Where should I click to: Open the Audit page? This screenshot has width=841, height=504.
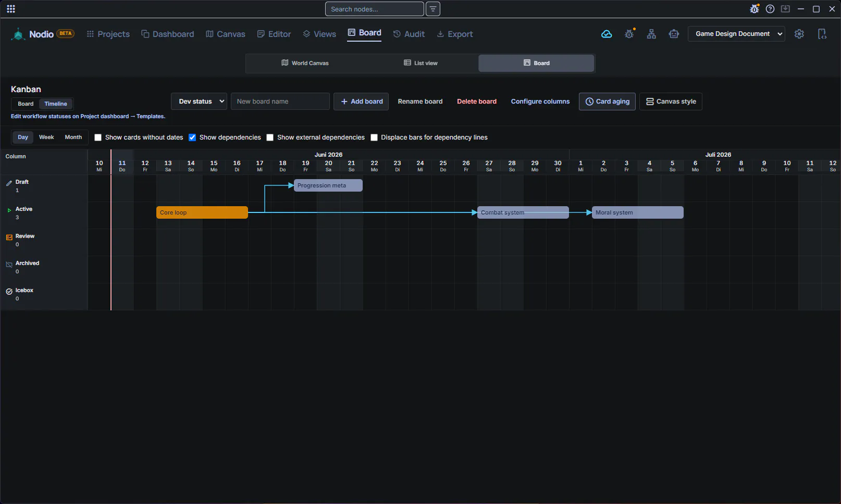pos(409,34)
